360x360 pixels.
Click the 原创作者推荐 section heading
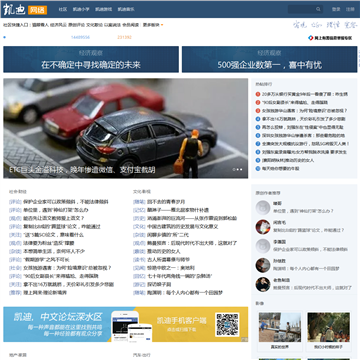click(x=268, y=193)
